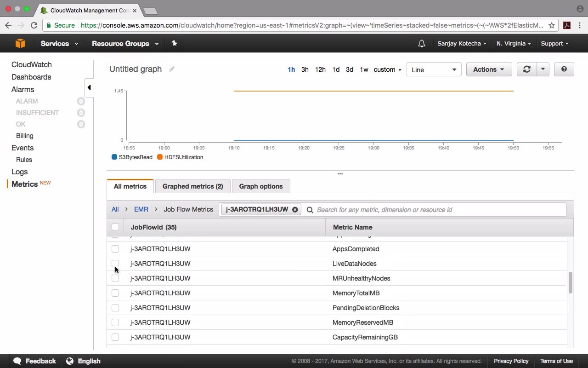Enable the MemoryTotalMB metric checkbox
The image size is (588, 368).
tap(115, 293)
